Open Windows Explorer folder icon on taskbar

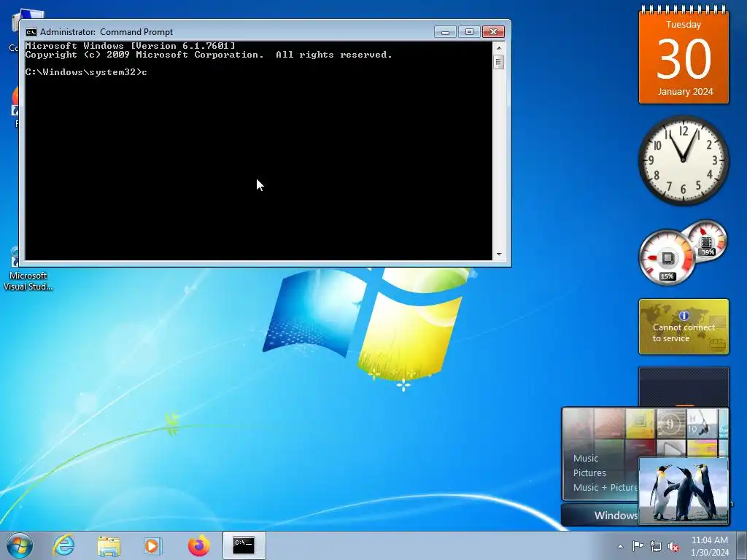click(109, 546)
